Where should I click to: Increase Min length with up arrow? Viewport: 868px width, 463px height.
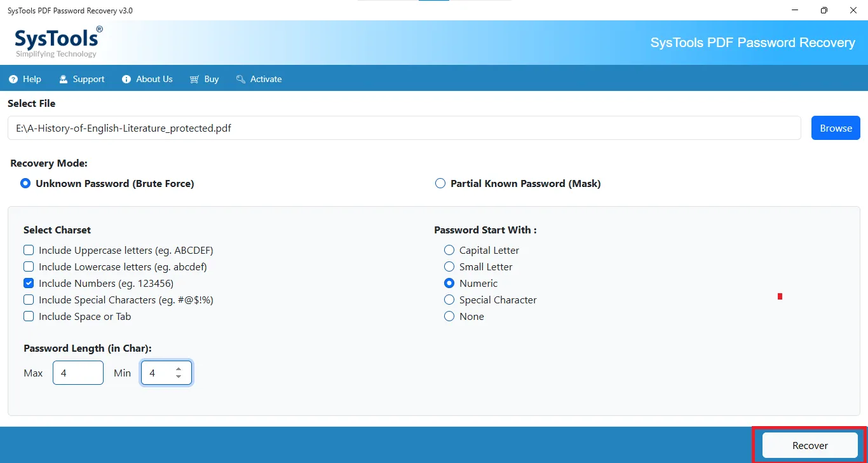(179, 369)
